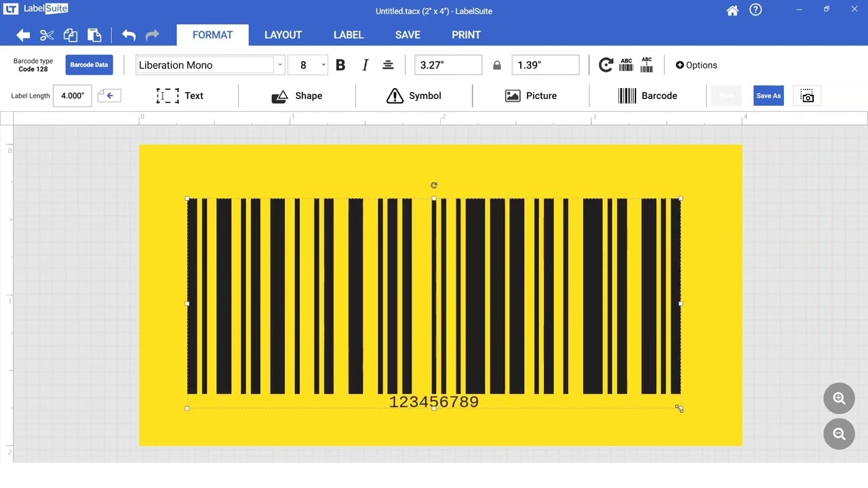
Task: Zoom in on the label canvas
Action: pyautogui.click(x=839, y=399)
